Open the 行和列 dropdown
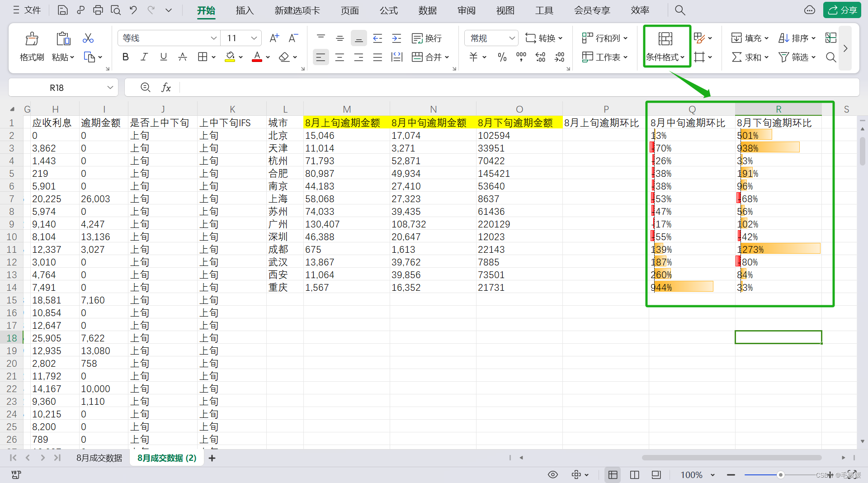 (x=605, y=38)
